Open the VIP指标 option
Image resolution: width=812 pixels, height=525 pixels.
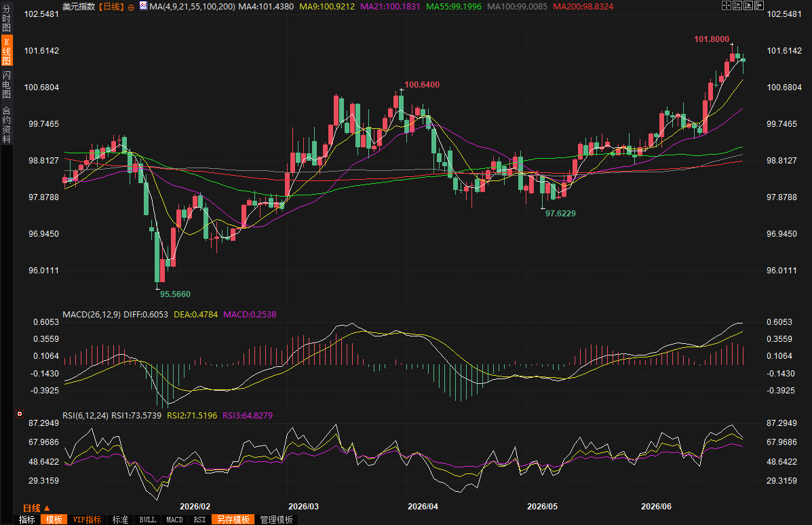point(87,520)
